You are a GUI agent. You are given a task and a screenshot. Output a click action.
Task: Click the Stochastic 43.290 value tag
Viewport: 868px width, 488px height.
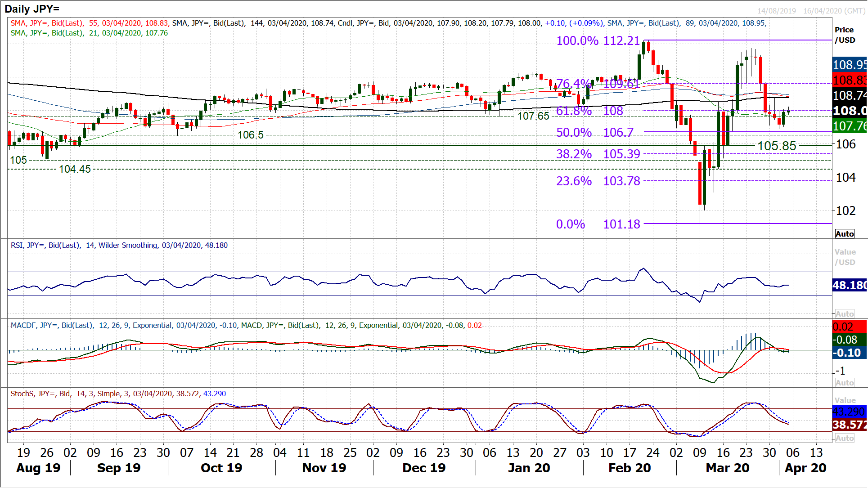850,412
